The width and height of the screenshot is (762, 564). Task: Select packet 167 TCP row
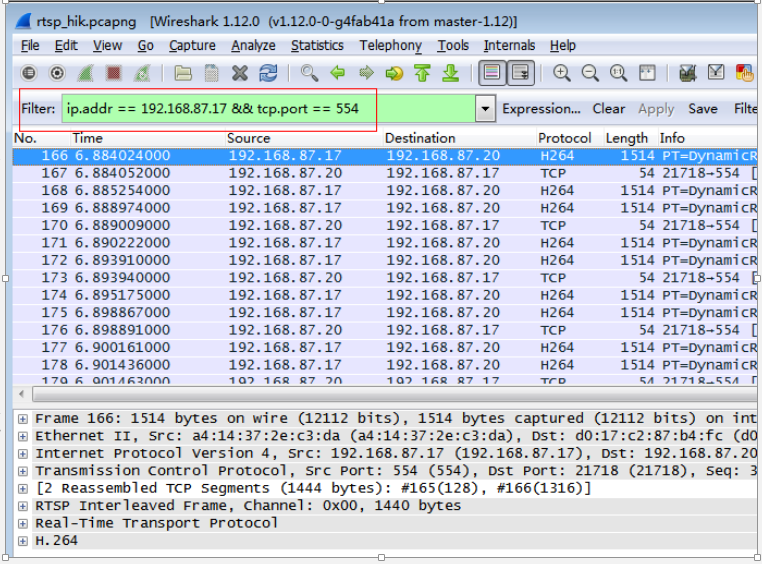point(385,173)
